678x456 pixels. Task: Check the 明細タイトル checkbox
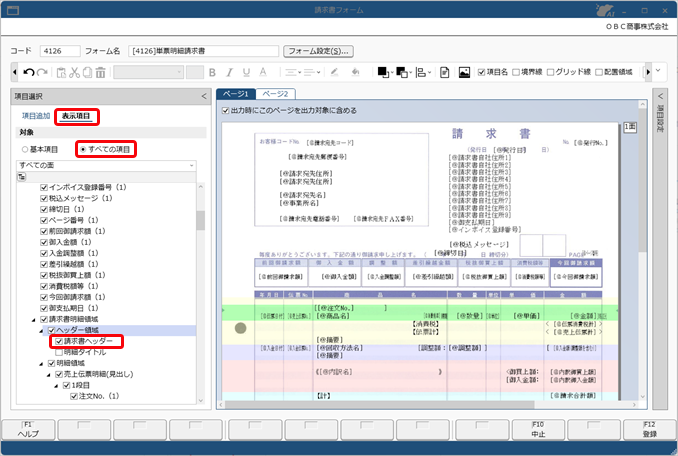[x=59, y=352]
